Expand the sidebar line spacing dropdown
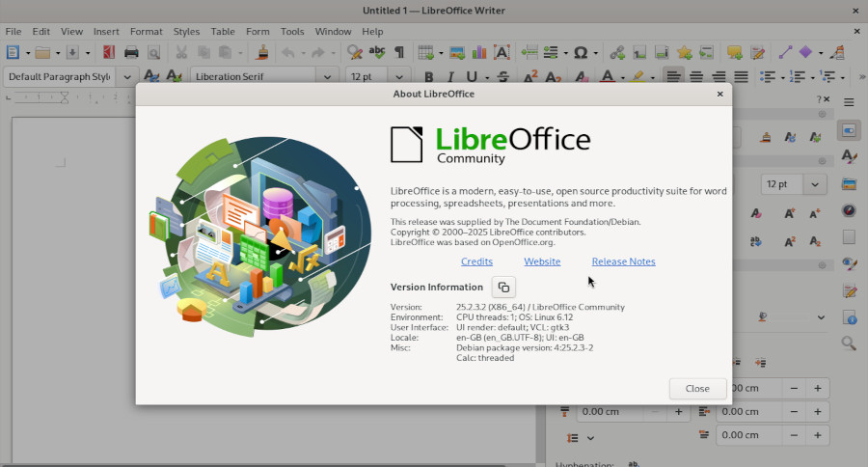The width and height of the screenshot is (868, 467). (x=590, y=438)
